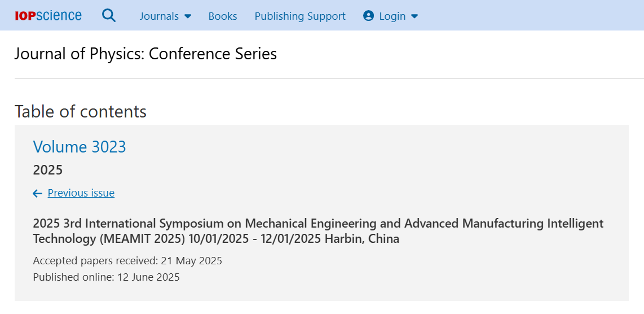Click the bold year 2025 under the volume
This screenshot has height=314, width=644.
click(x=47, y=170)
